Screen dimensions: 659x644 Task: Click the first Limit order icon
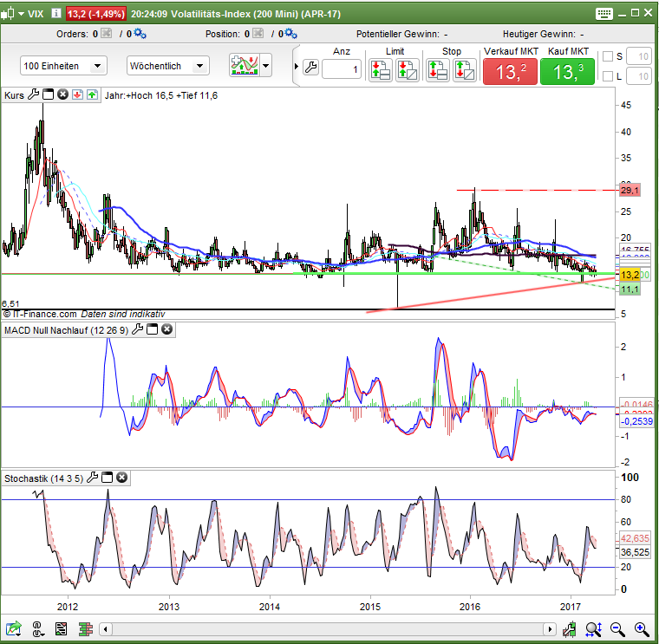click(x=380, y=69)
